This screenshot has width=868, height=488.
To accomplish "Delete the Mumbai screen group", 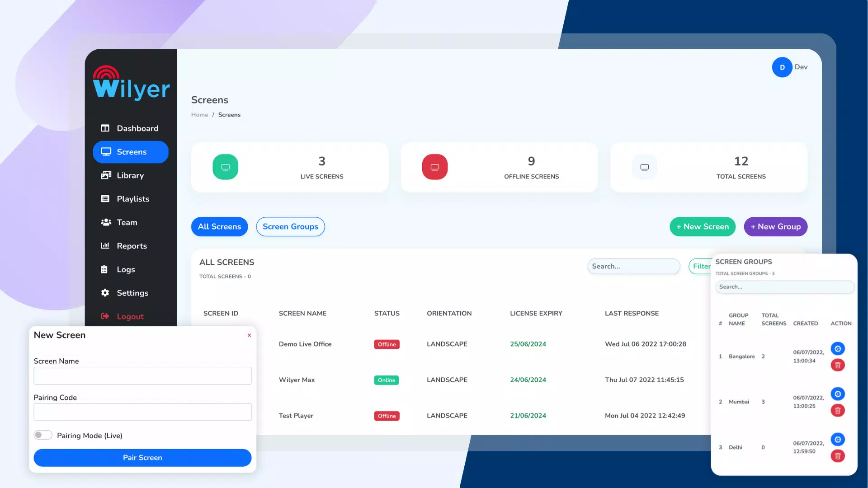I will [x=838, y=411].
